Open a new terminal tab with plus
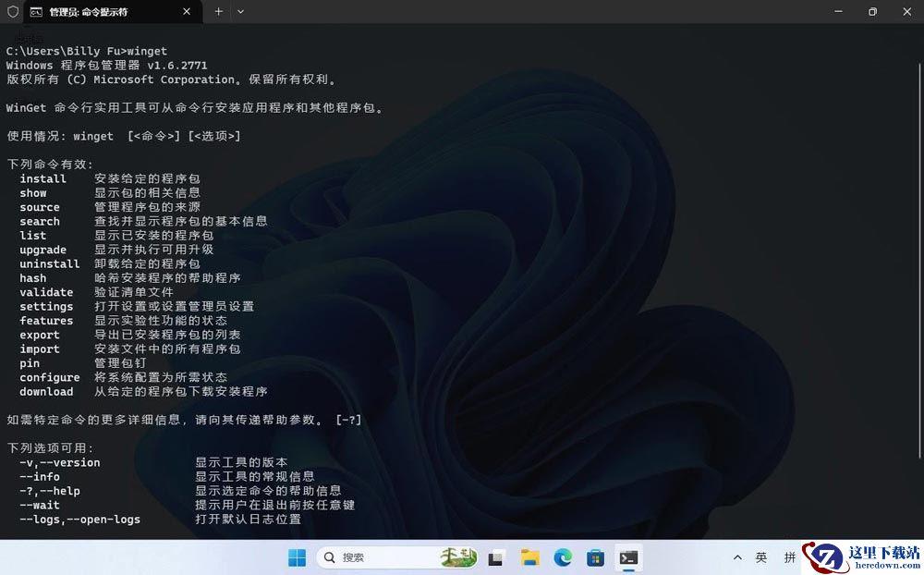924x575 pixels. click(218, 12)
